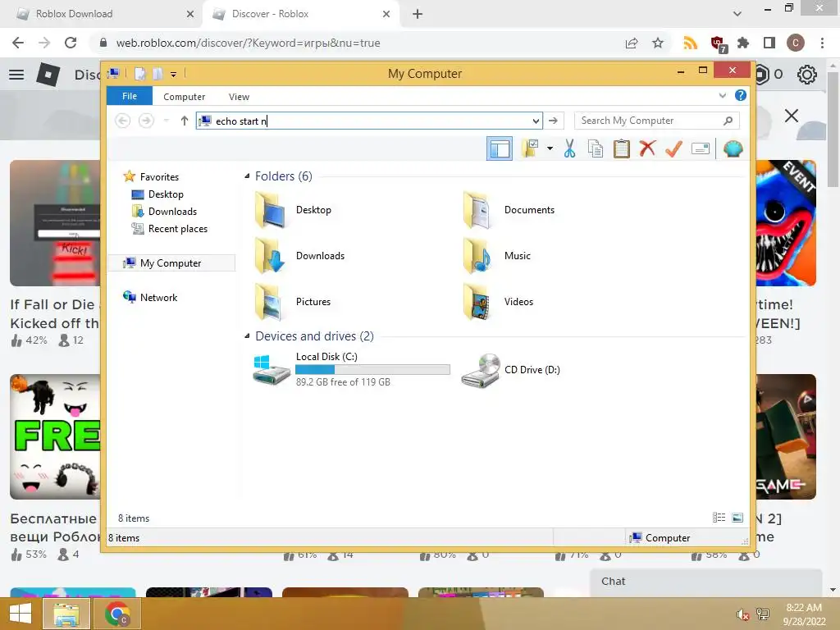
Task: Open Roblox hamburger menu
Action: [x=16, y=74]
